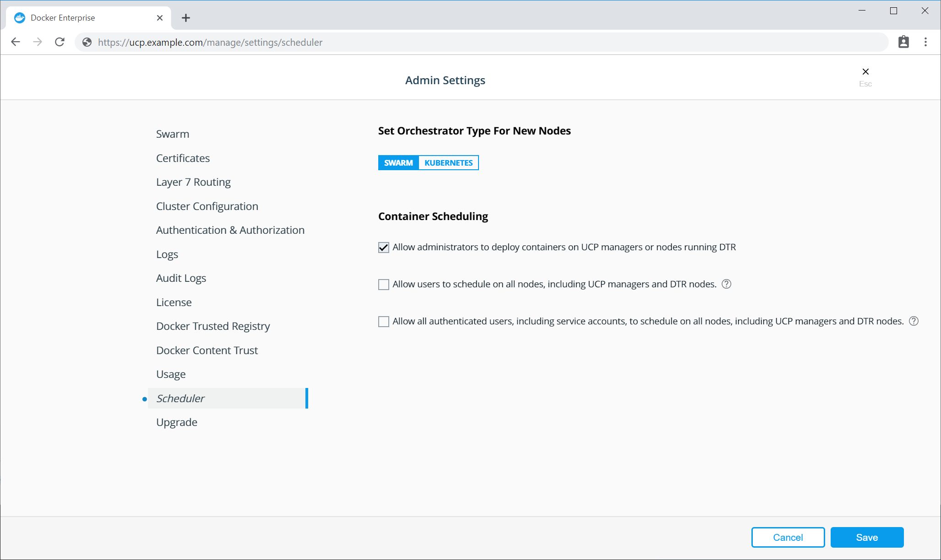Click help icon beside users schedule option
This screenshot has height=560, width=941.
[726, 284]
